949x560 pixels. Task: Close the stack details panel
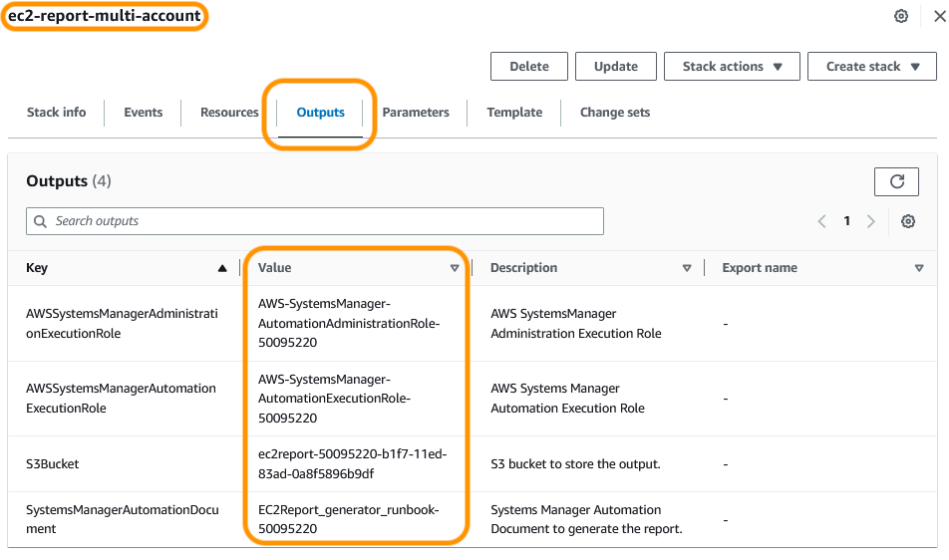point(939,16)
